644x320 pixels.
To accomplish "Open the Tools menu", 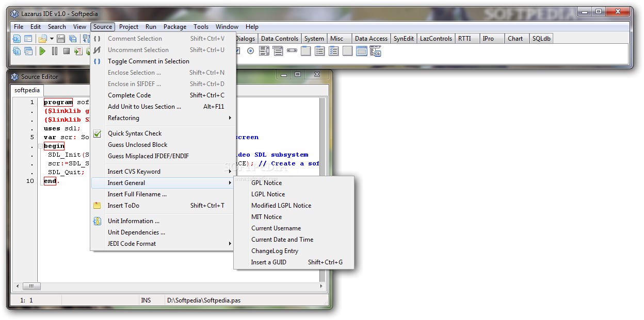I will coord(201,27).
